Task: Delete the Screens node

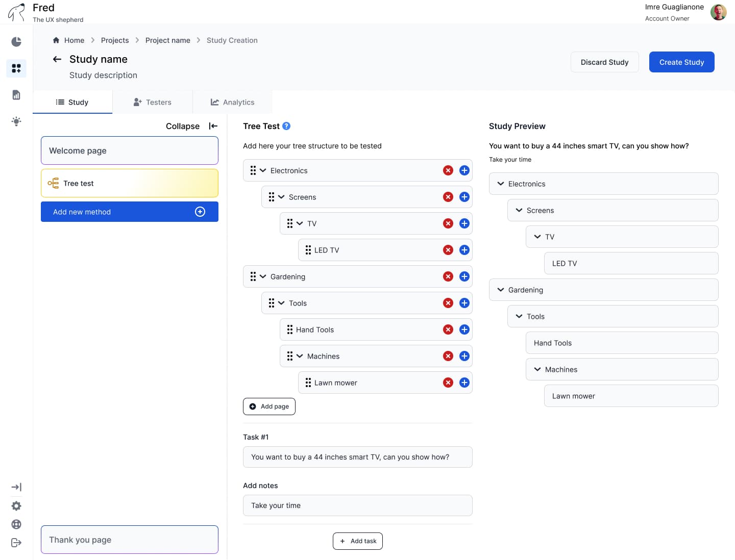Action: pyautogui.click(x=448, y=197)
